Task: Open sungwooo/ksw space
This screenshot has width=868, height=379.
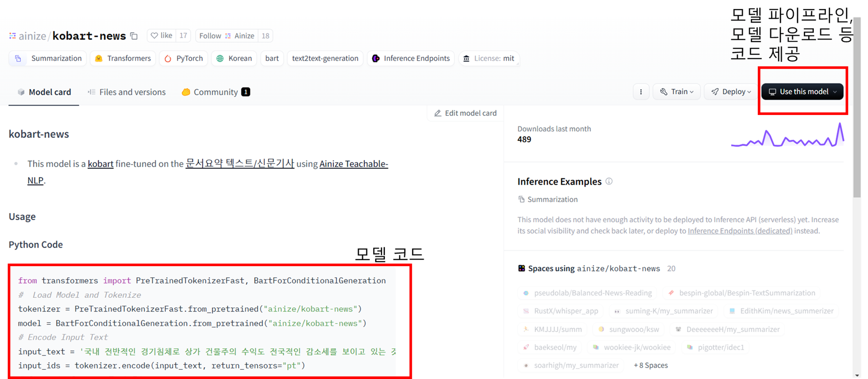Action: [628, 329]
